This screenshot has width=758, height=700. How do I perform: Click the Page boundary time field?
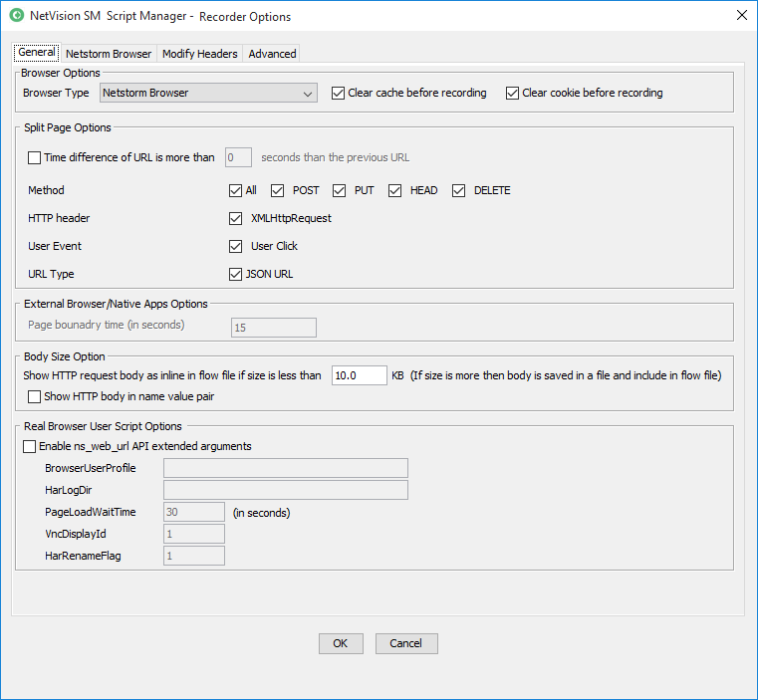pyautogui.click(x=274, y=328)
